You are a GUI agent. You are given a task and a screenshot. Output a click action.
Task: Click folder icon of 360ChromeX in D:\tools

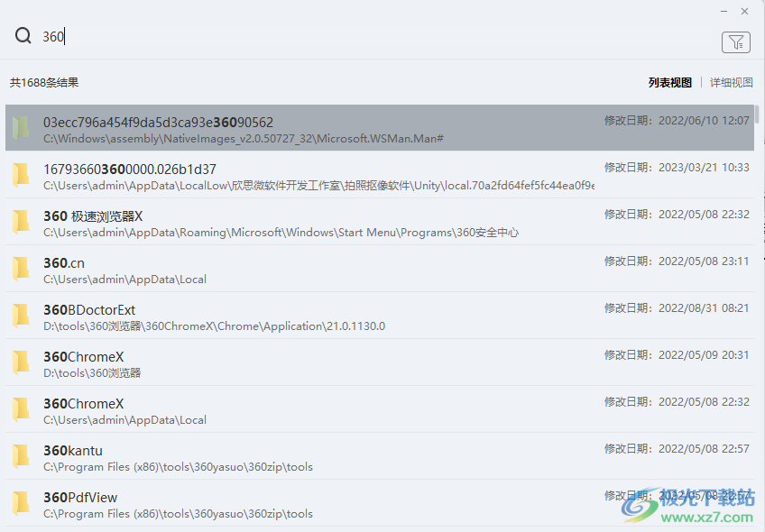click(x=21, y=362)
